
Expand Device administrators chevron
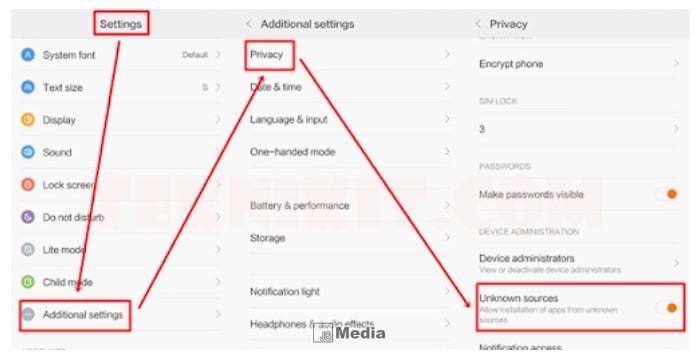(676, 263)
